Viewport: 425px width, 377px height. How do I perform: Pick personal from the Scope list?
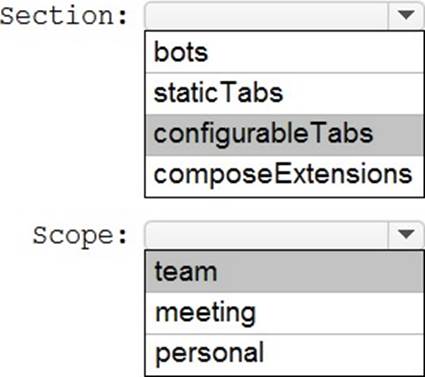tap(285, 354)
